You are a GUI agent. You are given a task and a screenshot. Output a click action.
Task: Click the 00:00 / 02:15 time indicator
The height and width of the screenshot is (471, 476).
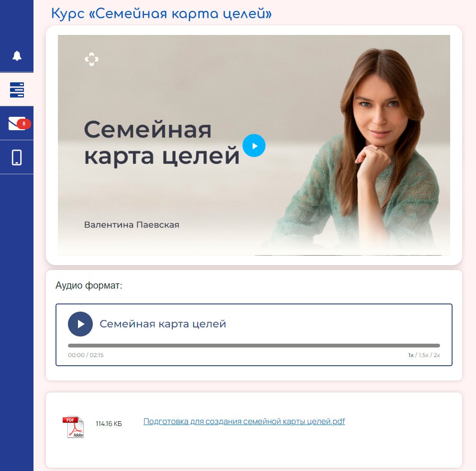(x=86, y=355)
